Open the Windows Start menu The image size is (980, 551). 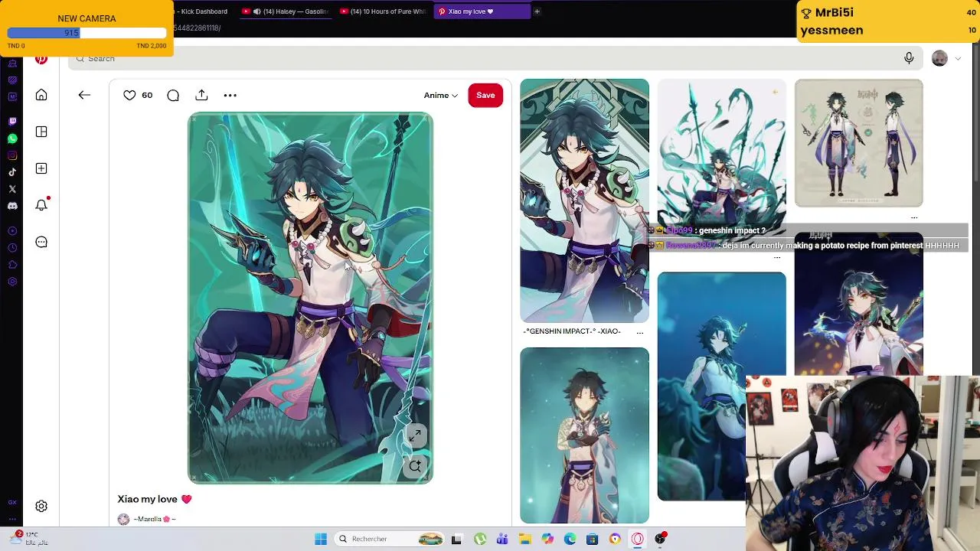(x=321, y=539)
